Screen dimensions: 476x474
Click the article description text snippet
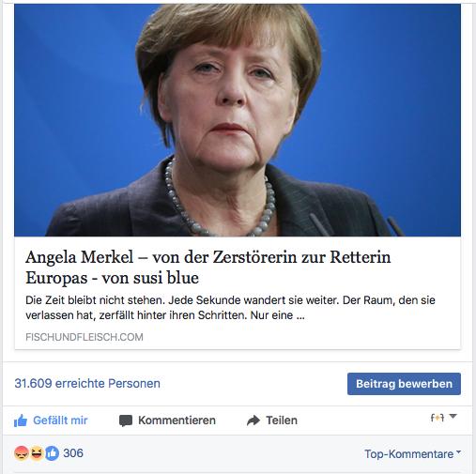coord(230,308)
